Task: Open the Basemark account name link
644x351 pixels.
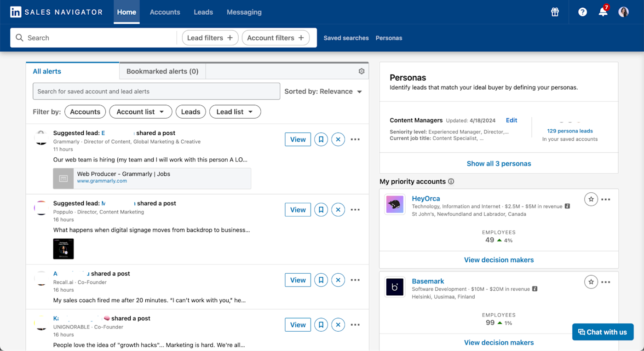Action: coord(428,282)
